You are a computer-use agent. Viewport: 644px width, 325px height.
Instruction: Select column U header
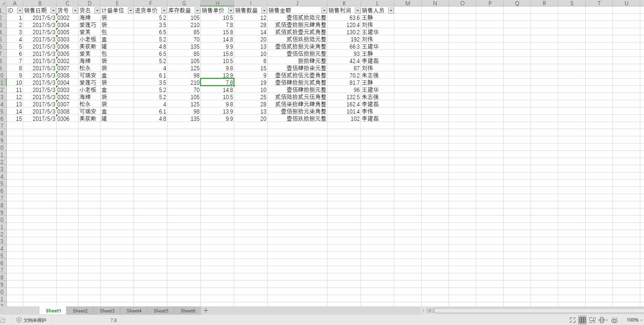(626, 3)
